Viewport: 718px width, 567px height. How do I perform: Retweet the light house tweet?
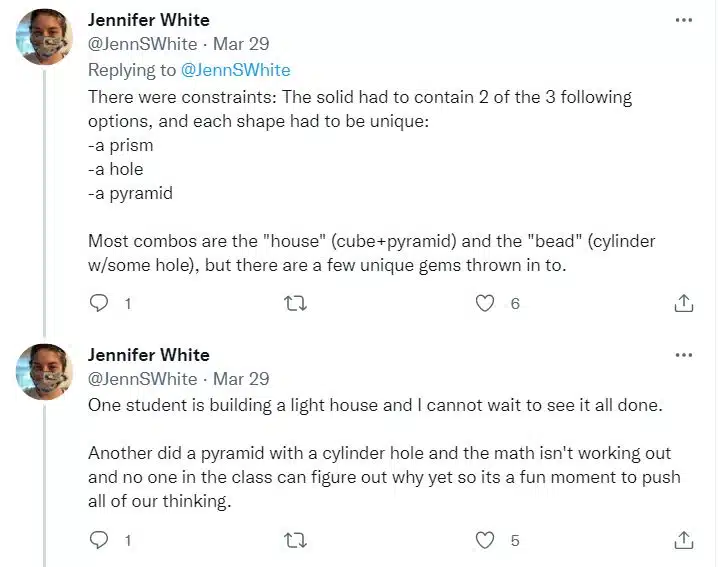[295, 540]
